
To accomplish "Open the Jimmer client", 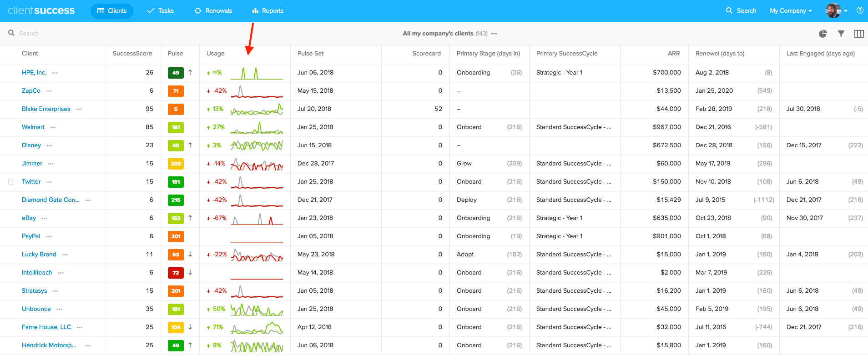I will 32,164.
